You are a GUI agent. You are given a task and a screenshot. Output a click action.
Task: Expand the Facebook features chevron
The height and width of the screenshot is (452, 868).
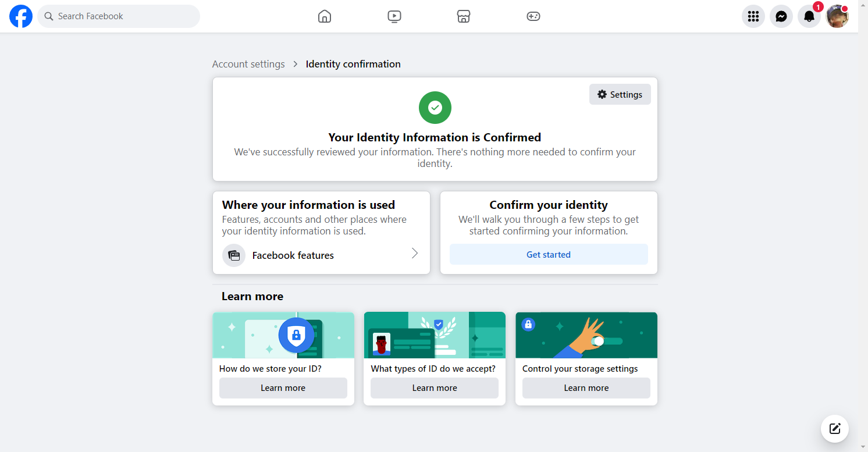[x=415, y=253]
